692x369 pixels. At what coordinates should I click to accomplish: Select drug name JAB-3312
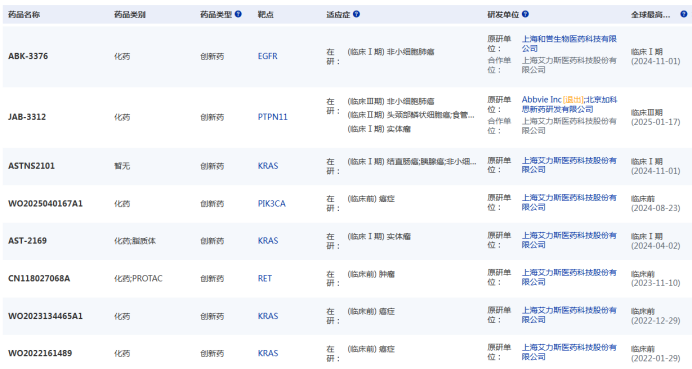pos(27,117)
